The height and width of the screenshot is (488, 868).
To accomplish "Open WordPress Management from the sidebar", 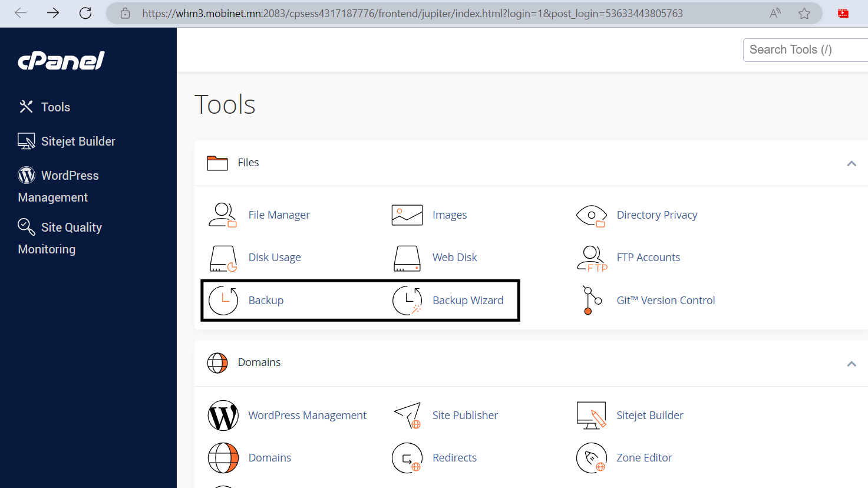I will (x=70, y=175).
